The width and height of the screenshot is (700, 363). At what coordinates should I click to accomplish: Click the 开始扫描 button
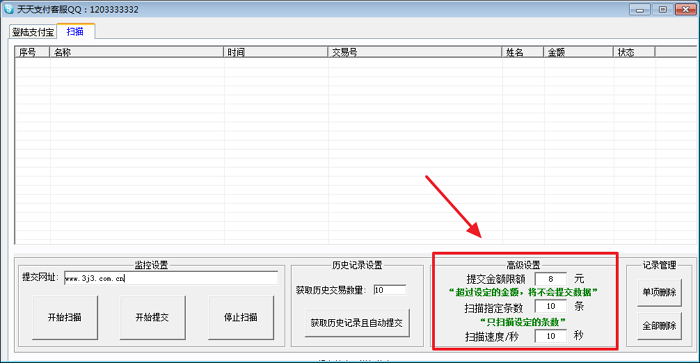click(65, 317)
